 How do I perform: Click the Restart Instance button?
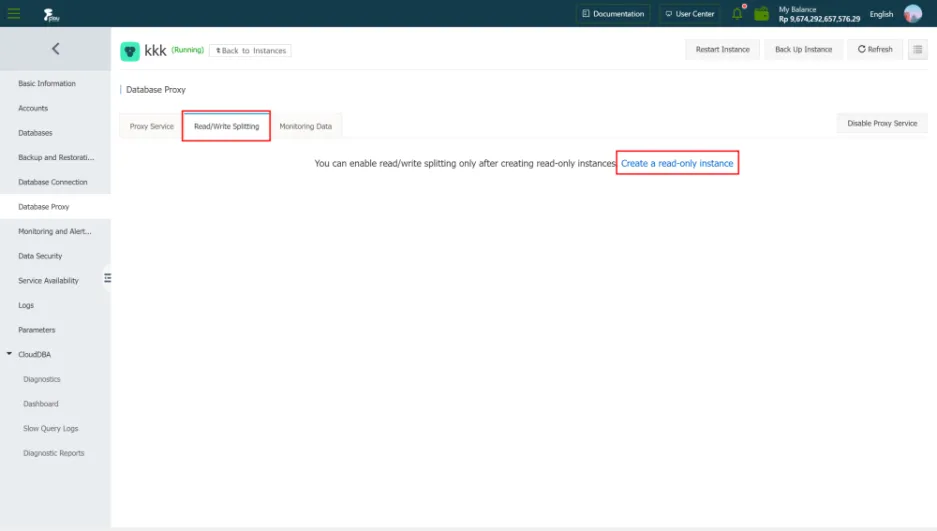point(722,50)
